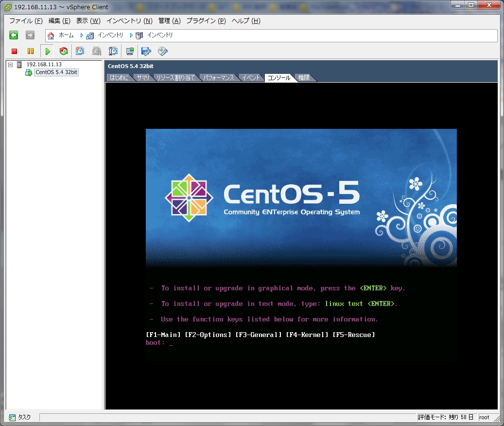
Task: Switch to the サマリ tab
Action: coord(143,78)
